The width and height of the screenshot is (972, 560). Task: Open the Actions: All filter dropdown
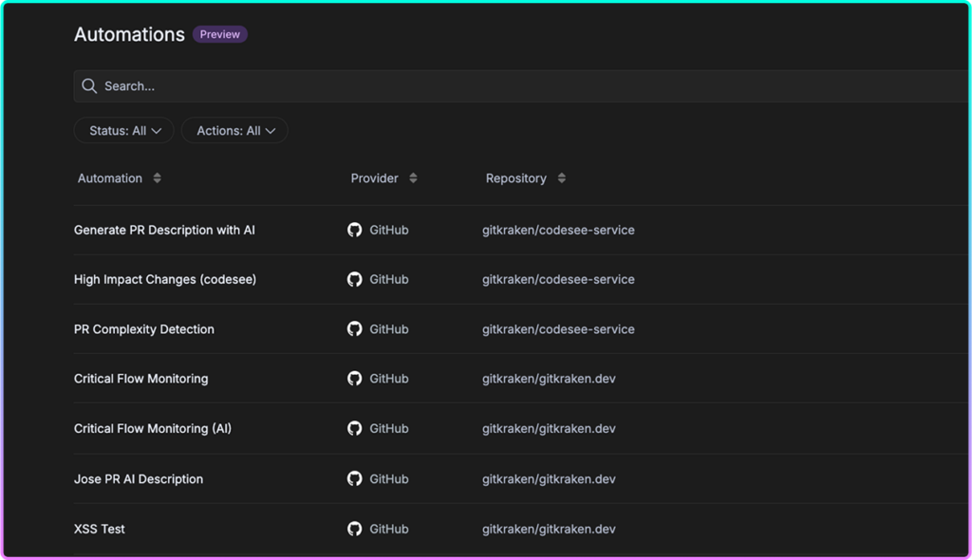click(234, 130)
